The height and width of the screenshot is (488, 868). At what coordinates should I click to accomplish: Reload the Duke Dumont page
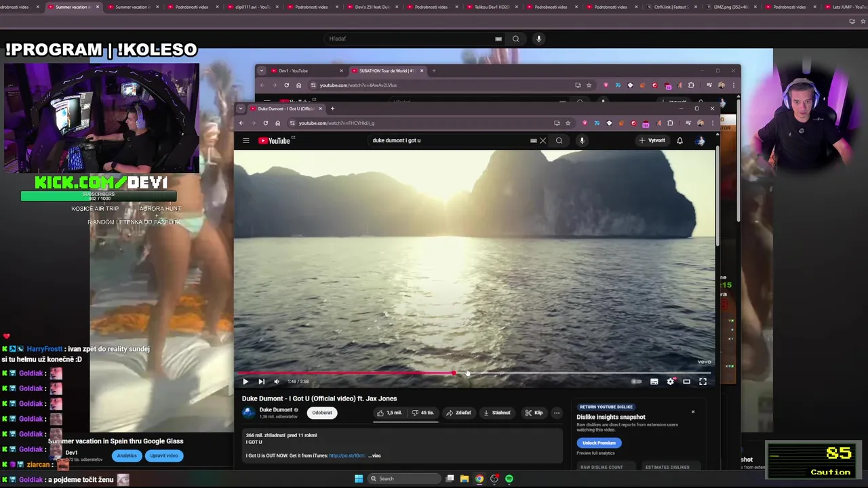[265, 123]
